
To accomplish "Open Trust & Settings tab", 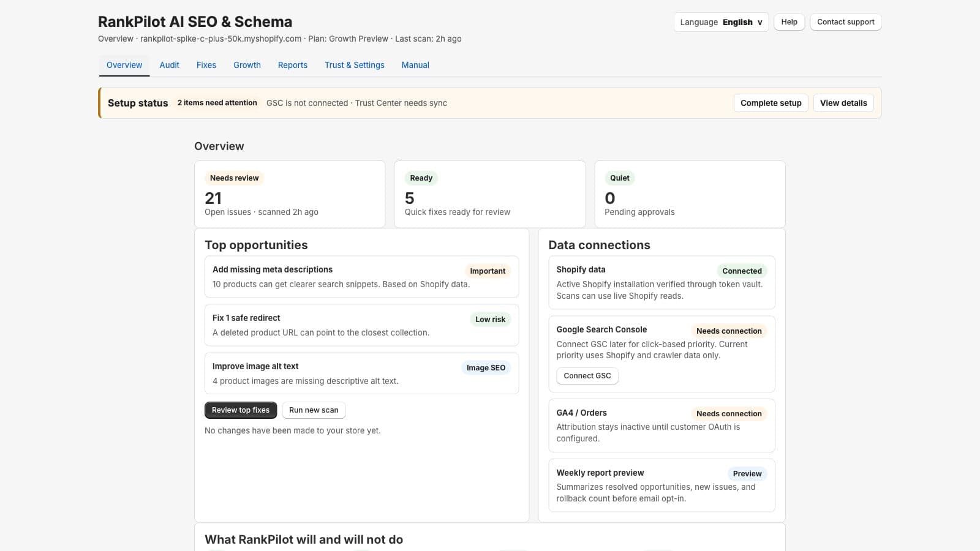I will (x=355, y=65).
